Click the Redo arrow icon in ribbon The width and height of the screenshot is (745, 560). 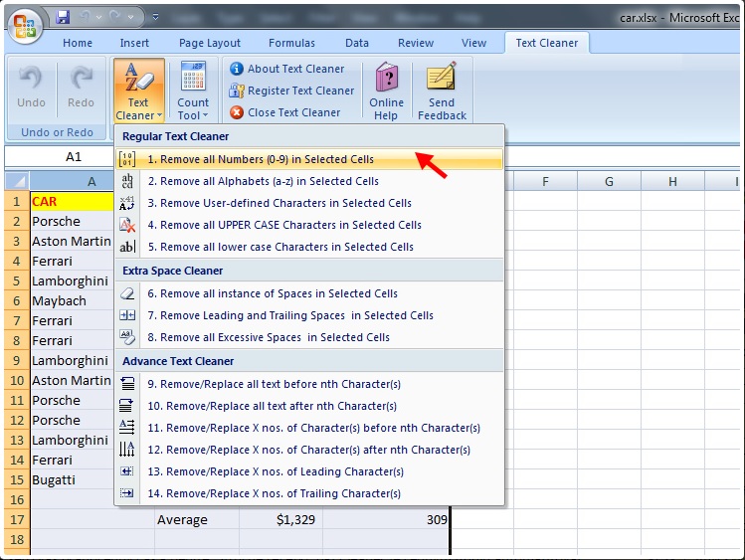click(81, 80)
